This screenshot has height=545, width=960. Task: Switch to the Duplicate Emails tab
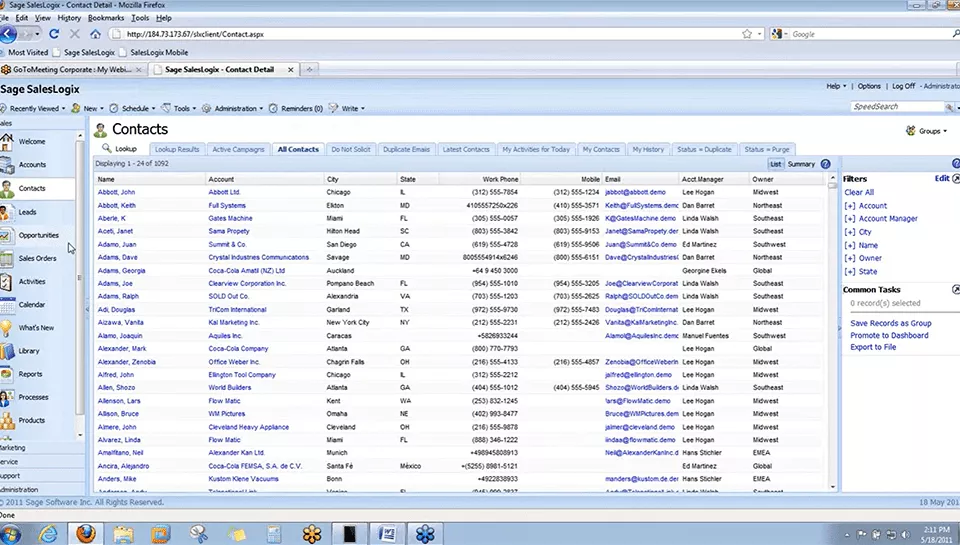tap(406, 149)
